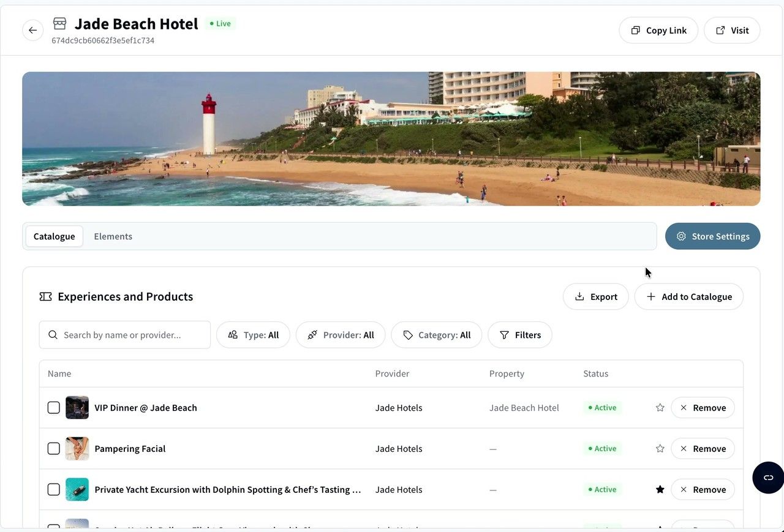This screenshot has height=532, width=784.
Task: Click Jade Hotels provider in VIP Dinner row
Action: point(399,408)
